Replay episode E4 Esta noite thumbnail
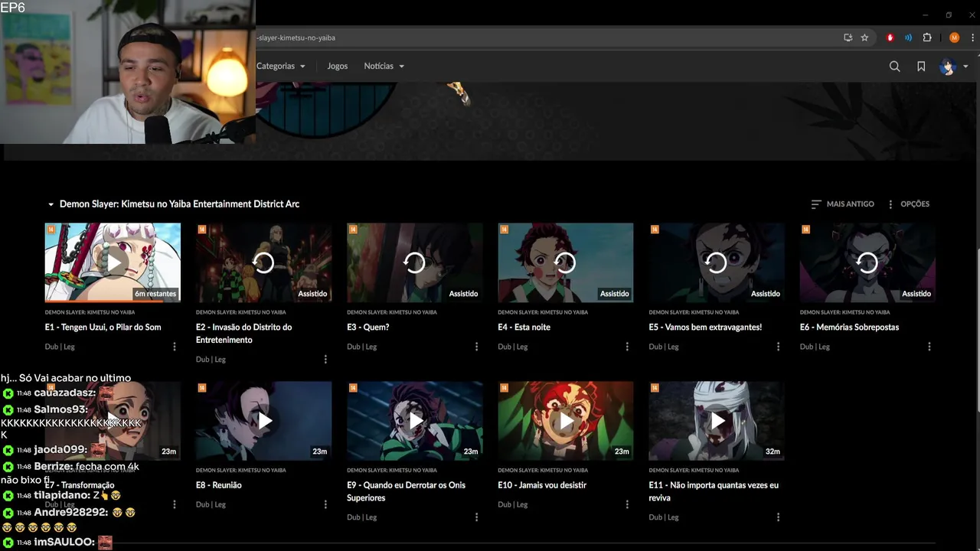Screen dimensions: 980x551 566,262
